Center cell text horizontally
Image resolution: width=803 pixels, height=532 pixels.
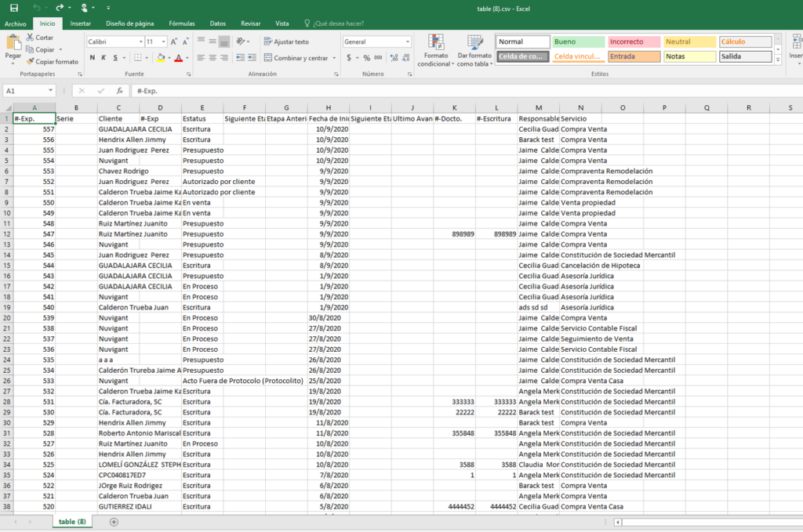click(x=213, y=58)
